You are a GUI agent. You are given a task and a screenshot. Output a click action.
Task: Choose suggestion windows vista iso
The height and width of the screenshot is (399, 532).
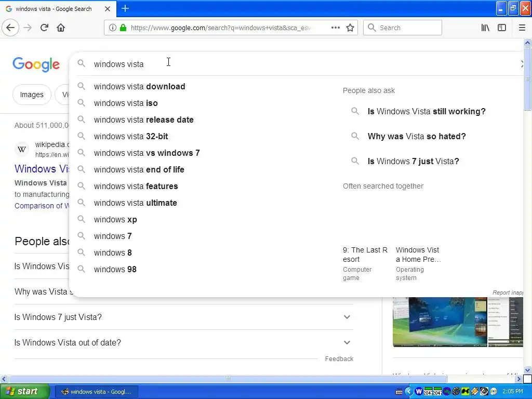pos(126,103)
